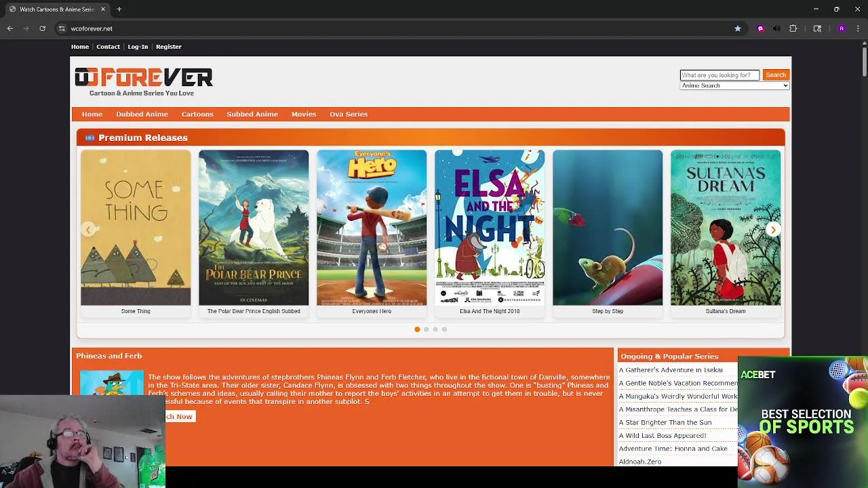
Task: Go forward with the browser forward arrow
Action: (26, 28)
